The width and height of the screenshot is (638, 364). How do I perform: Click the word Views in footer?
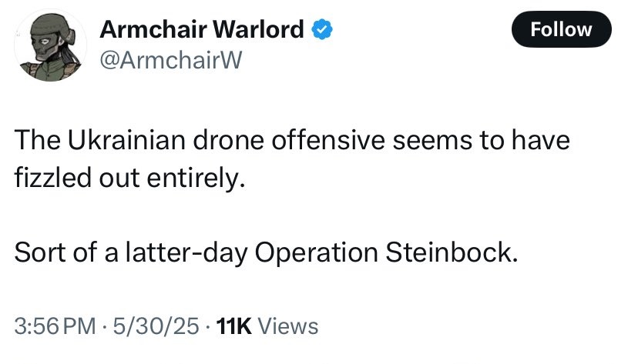pyautogui.click(x=288, y=326)
